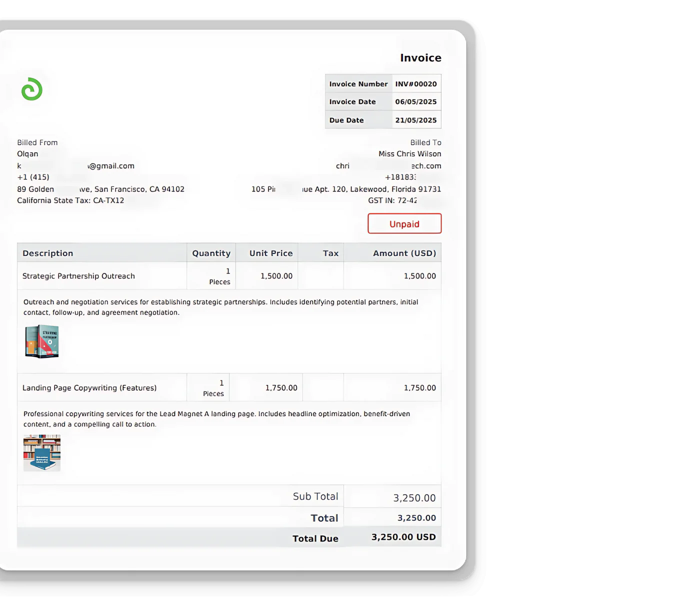The height and width of the screenshot is (600, 700).
Task: Click the Unit Price column header
Action: coord(270,253)
